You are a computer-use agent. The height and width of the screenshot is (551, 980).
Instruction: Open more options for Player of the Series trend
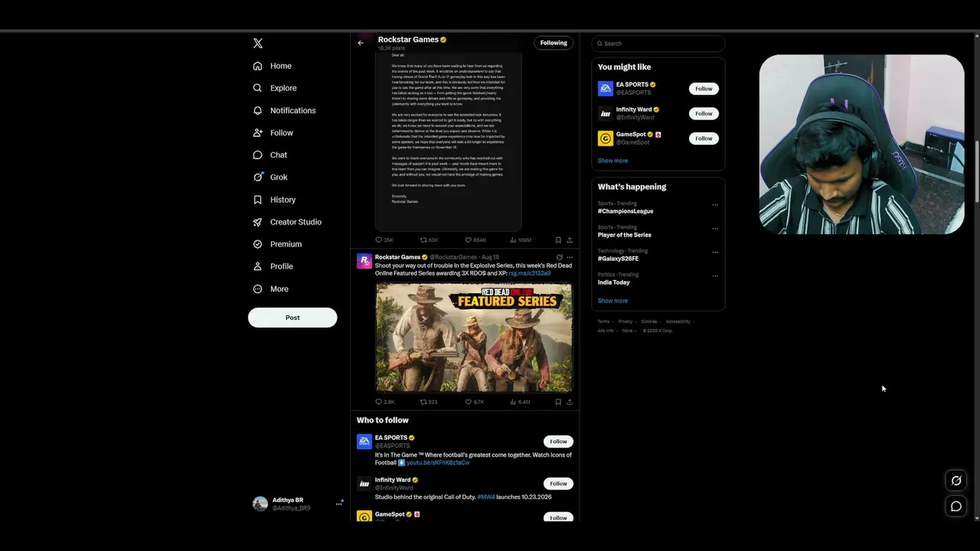[x=715, y=229]
